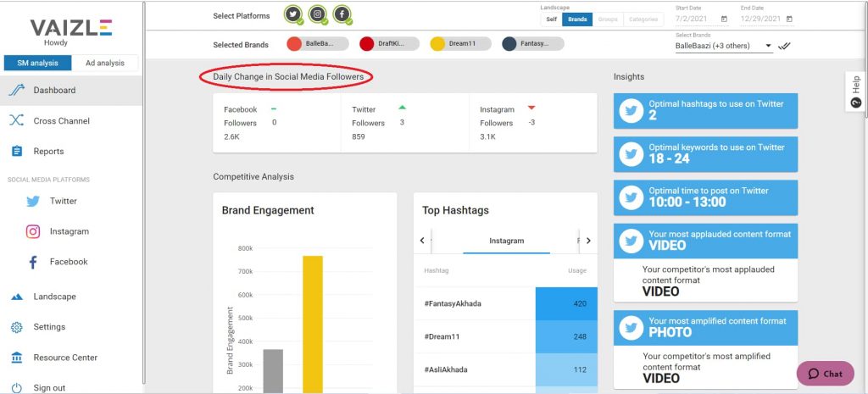Click the gray Brand Engagement bar

[x=273, y=371]
